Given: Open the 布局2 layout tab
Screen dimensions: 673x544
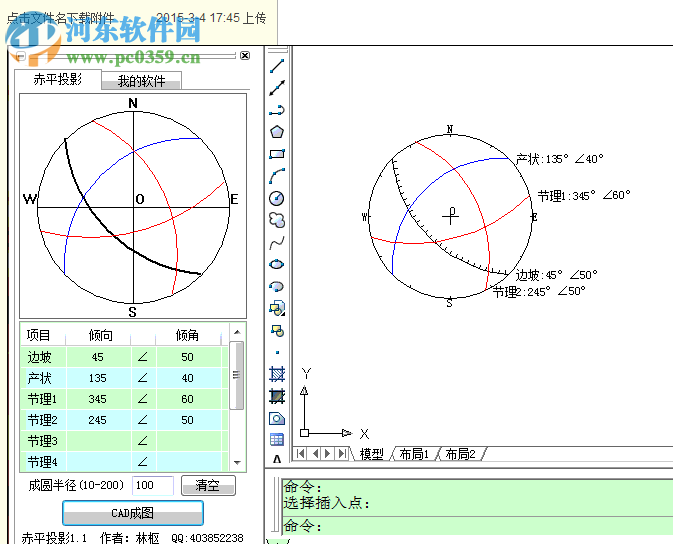Looking at the screenshot, I should point(460,454).
